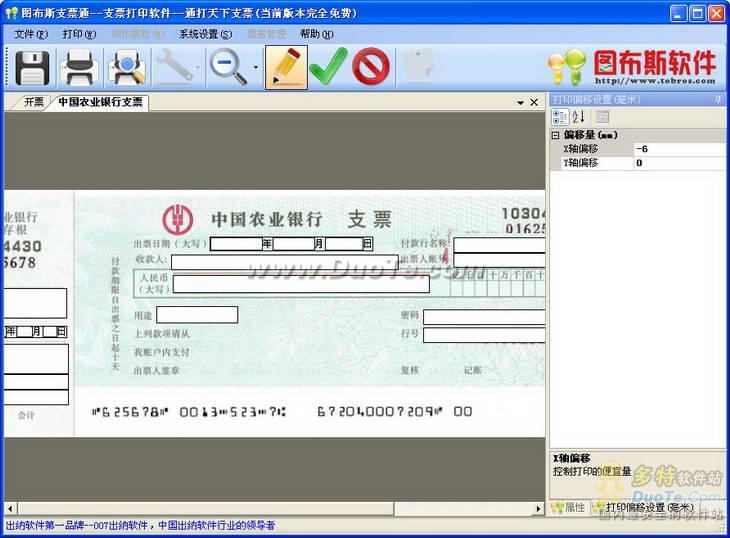Screen dimensions: 730x538
Task: Switch to the 属性 bottom tab
Action: click(569, 507)
